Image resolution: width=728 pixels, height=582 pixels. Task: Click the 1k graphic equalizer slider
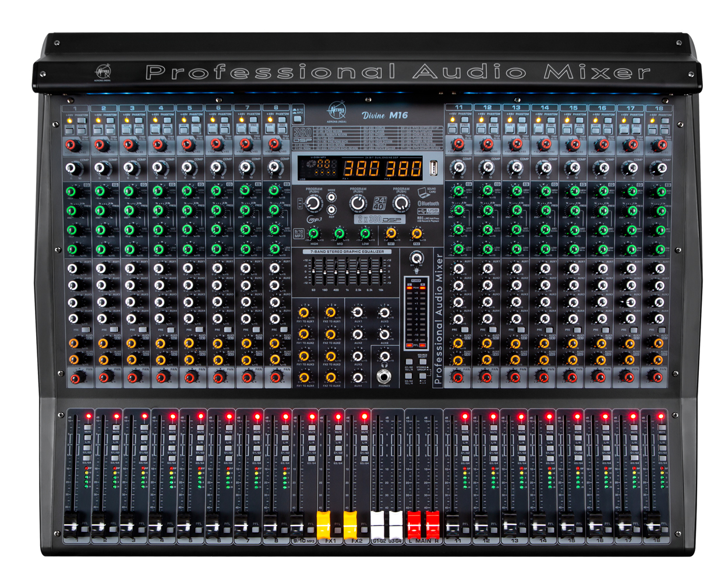[348, 272]
